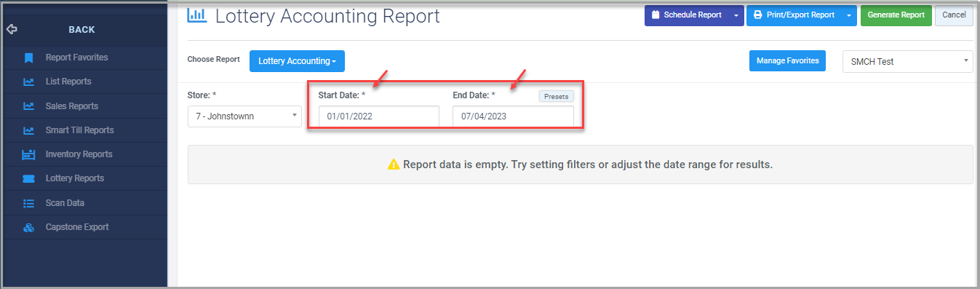Open the SMCH Test selector
980x289 pixels.
pos(908,62)
